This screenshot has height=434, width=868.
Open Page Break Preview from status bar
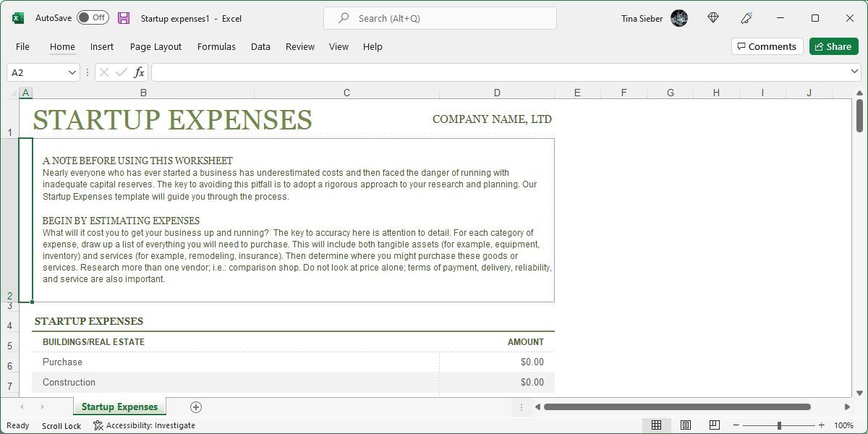715,425
